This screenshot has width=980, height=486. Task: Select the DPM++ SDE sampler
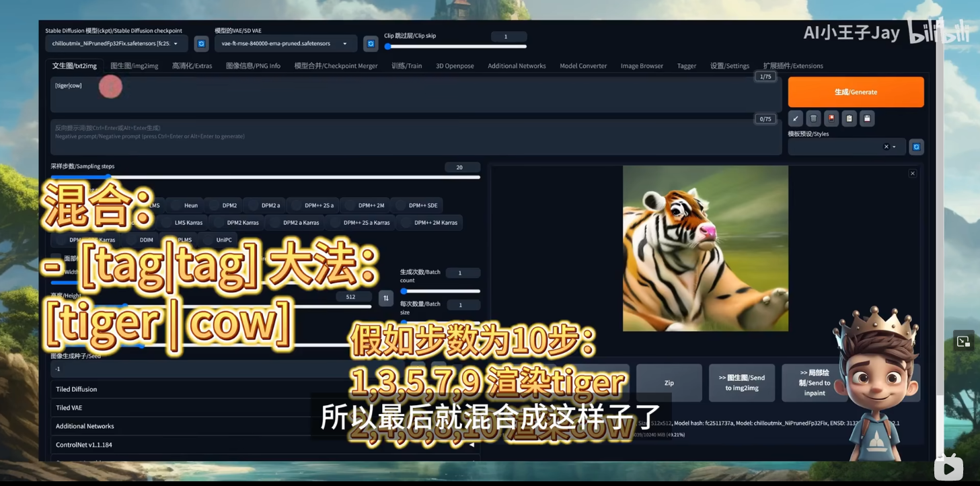click(x=416, y=205)
